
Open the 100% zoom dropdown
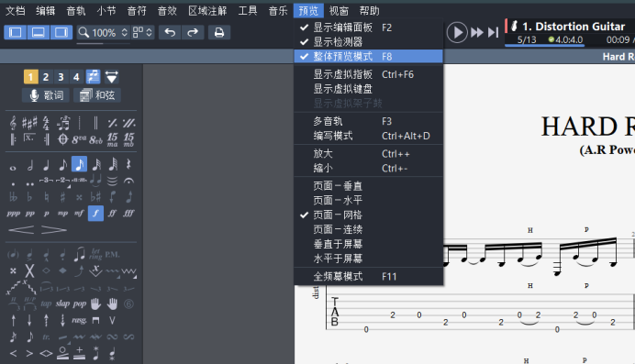(104, 32)
